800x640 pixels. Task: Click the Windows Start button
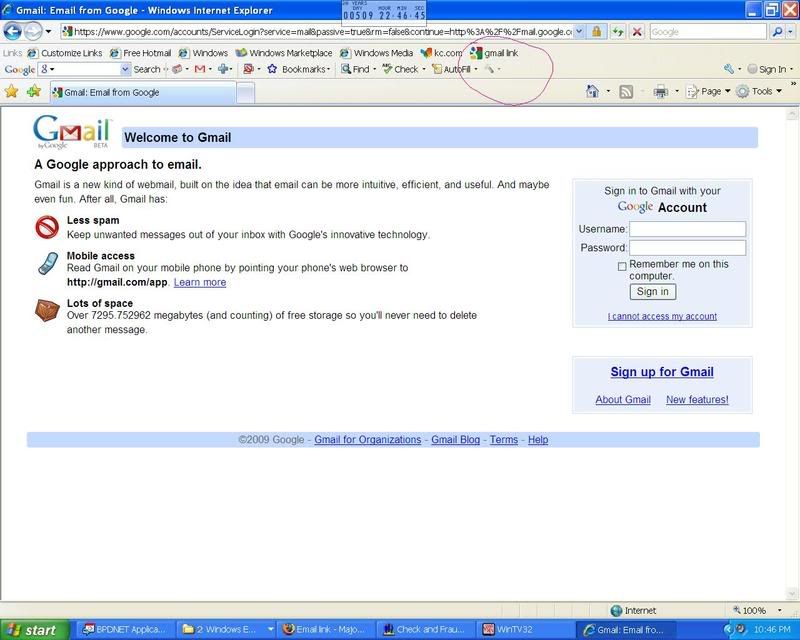tap(34, 630)
